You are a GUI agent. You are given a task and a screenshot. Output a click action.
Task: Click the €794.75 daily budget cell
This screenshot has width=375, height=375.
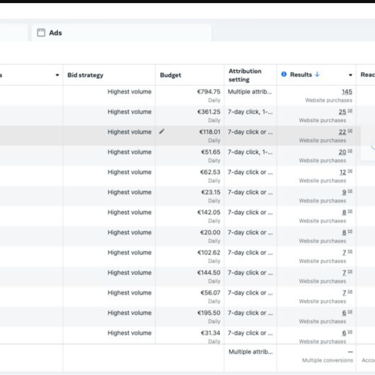[x=190, y=96]
